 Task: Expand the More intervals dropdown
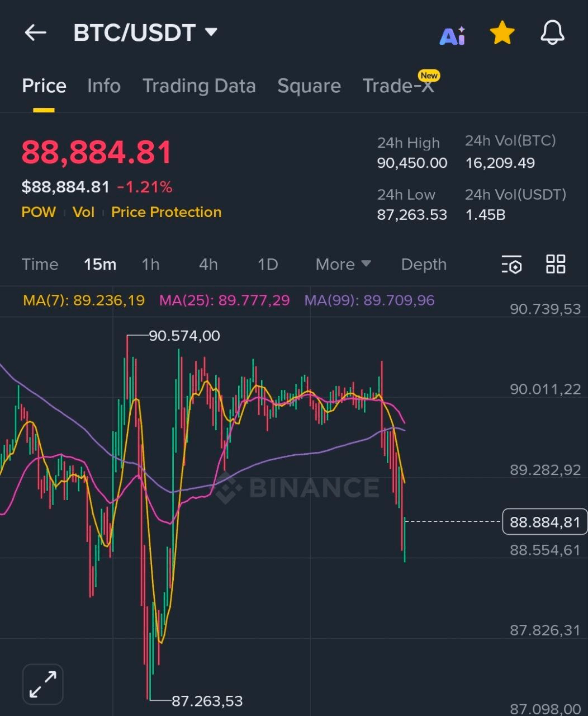pyautogui.click(x=343, y=265)
